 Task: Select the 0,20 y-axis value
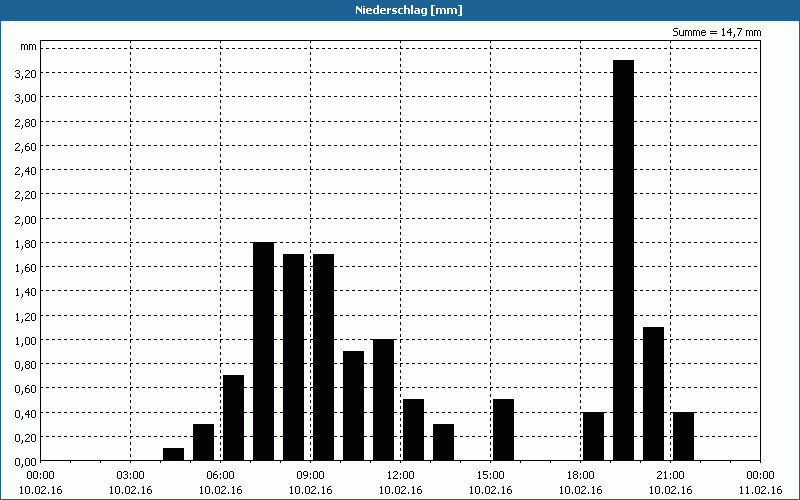pos(26,437)
